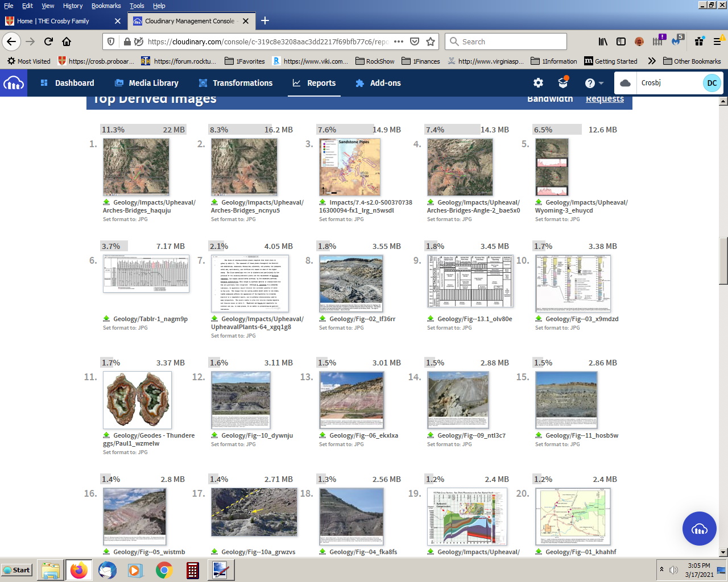Go to the Dashboard tab
The height and width of the screenshot is (582, 728).
point(68,83)
